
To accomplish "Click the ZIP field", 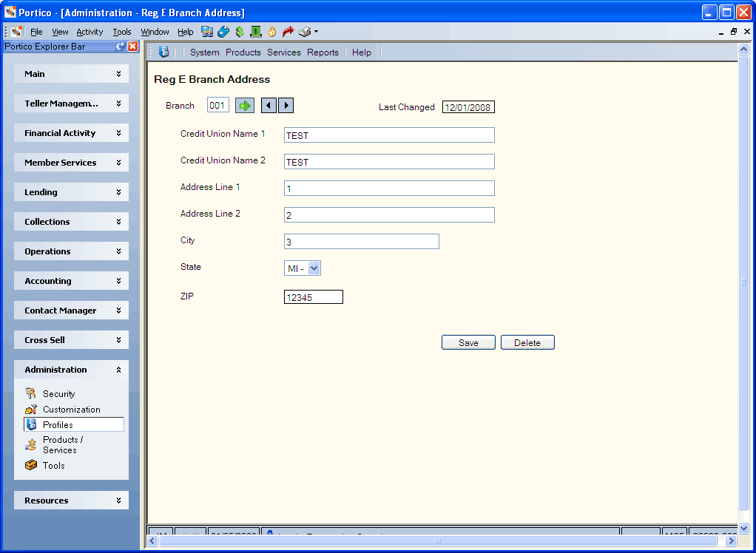I will click(x=314, y=297).
